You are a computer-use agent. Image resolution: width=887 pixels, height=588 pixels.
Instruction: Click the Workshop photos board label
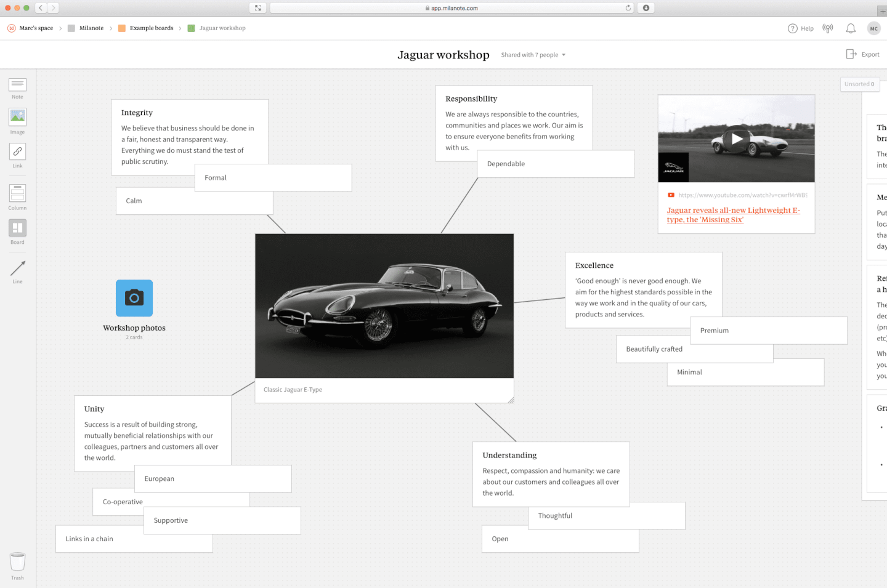[134, 328]
